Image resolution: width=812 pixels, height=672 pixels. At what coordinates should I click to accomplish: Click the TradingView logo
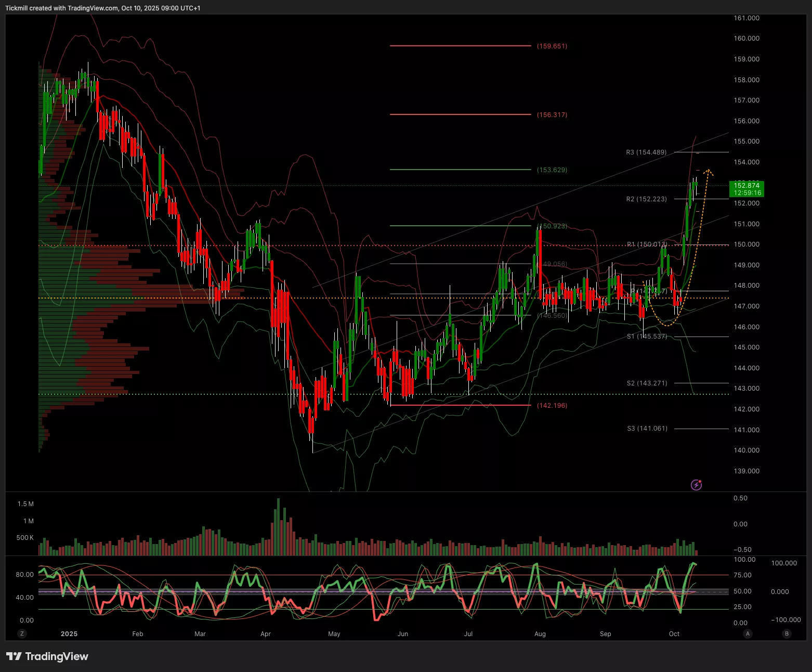[47, 656]
